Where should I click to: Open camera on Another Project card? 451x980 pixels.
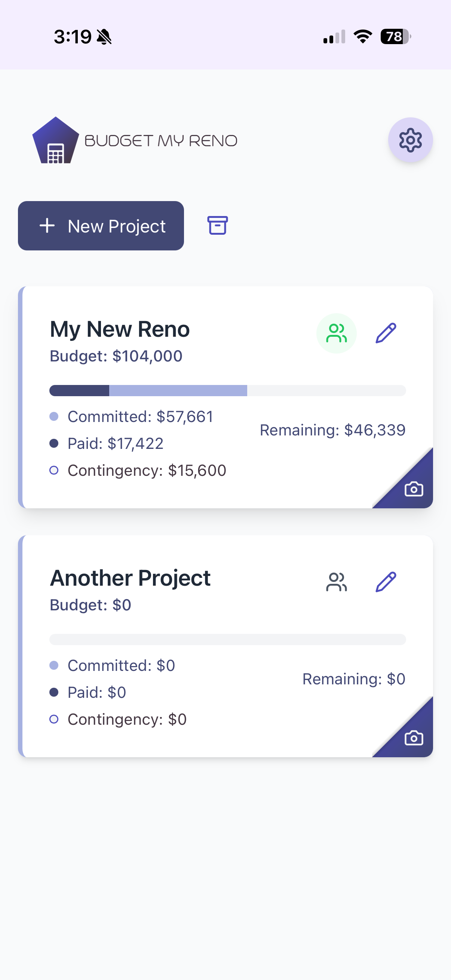coord(413,738)
